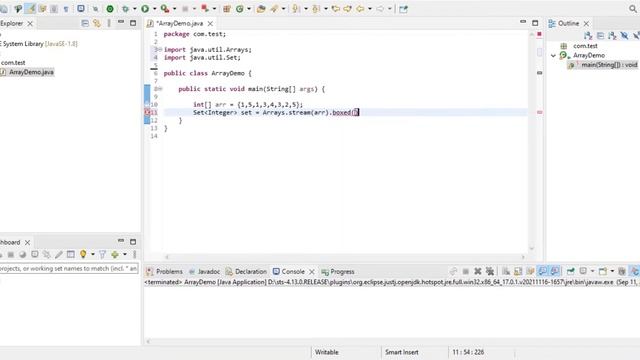The height and width of the screenshot is (360, 640).
Task: Toggle the error marker on line 11
Action: [x=148, y=112]
